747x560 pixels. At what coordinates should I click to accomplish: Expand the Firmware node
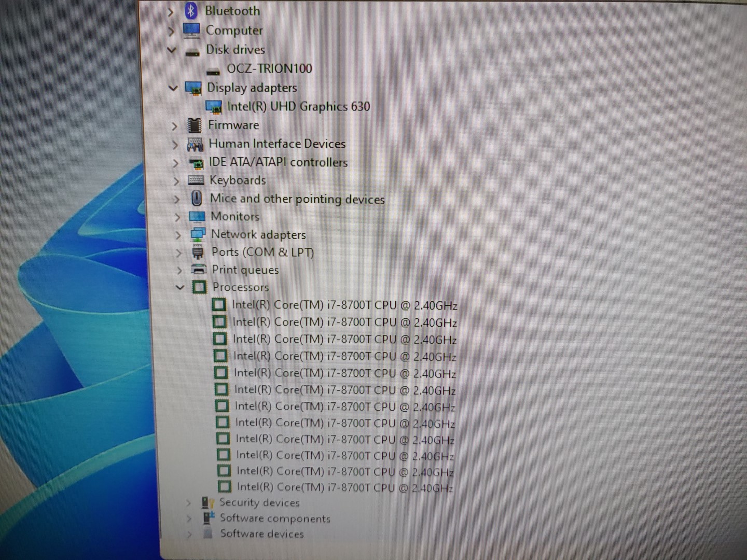click(x=174, y=126)
